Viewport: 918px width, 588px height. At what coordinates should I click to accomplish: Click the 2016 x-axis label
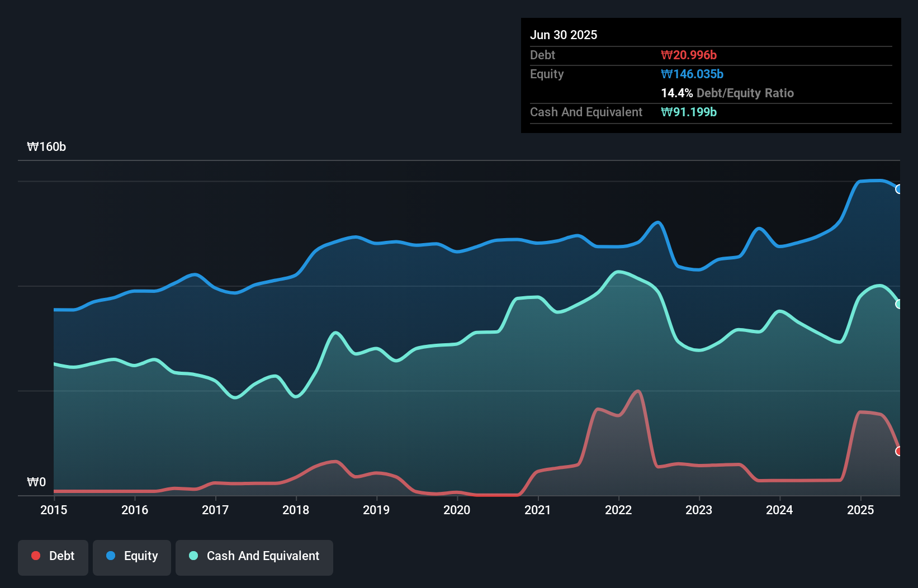[x=135, y=510]
